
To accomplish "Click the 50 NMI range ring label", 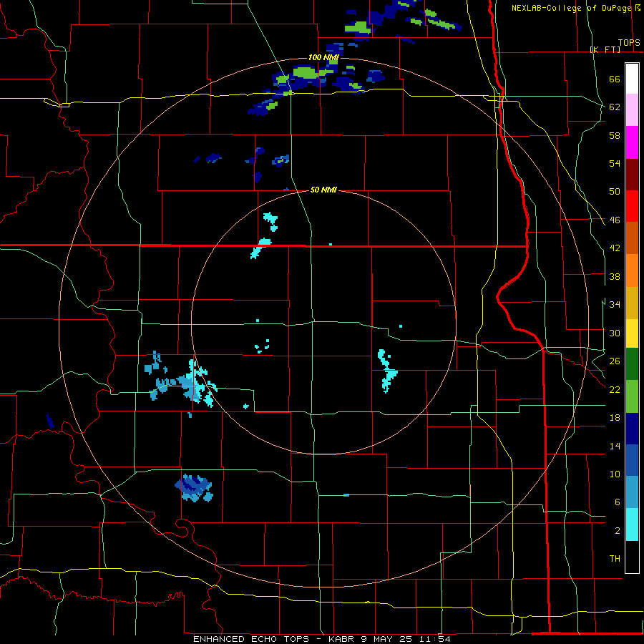I will point(323,190).
